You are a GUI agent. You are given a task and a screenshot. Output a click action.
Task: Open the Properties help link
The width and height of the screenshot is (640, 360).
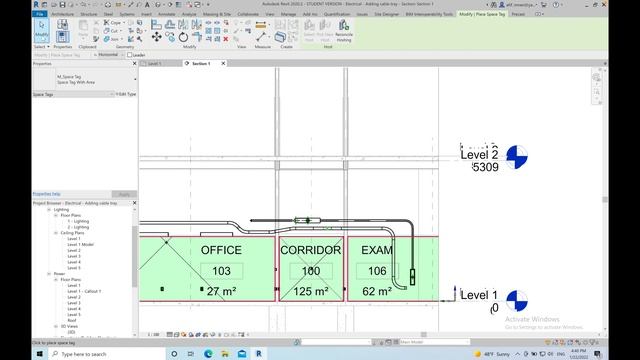point(47,194)
